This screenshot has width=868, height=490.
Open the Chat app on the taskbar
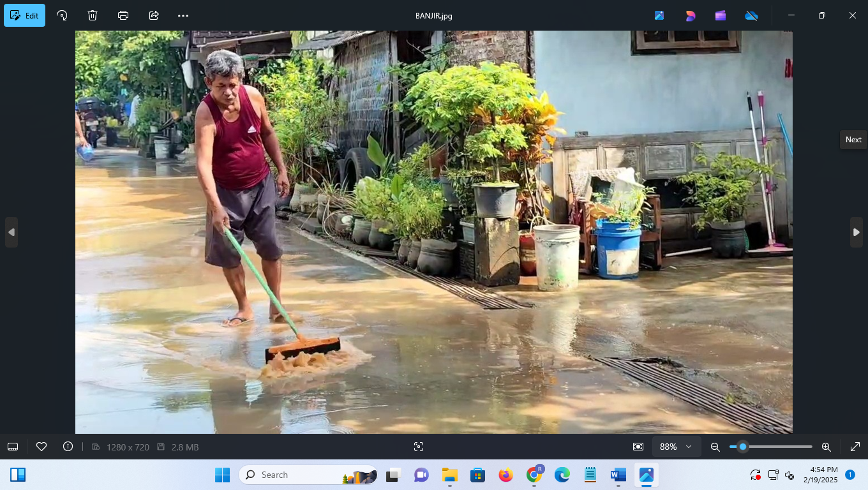pos(421,475)
